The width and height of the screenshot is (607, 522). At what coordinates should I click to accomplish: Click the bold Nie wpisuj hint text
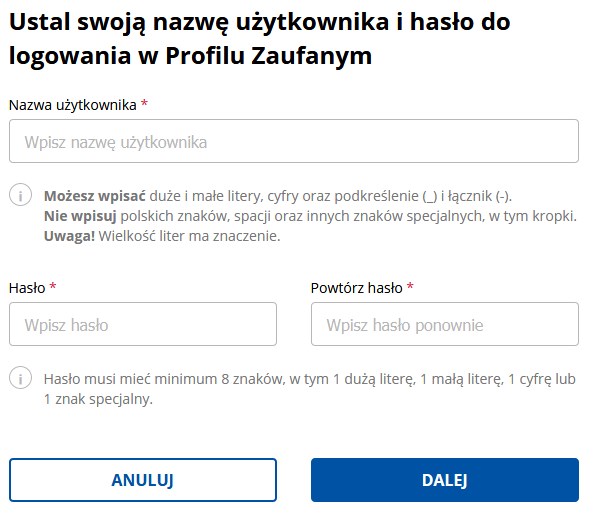(80, 216)
